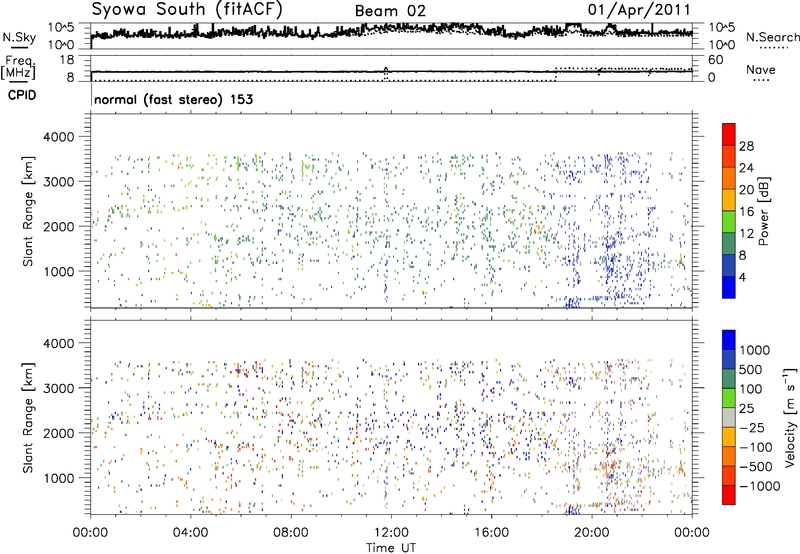Click the "12" power colorbar label

746,234
